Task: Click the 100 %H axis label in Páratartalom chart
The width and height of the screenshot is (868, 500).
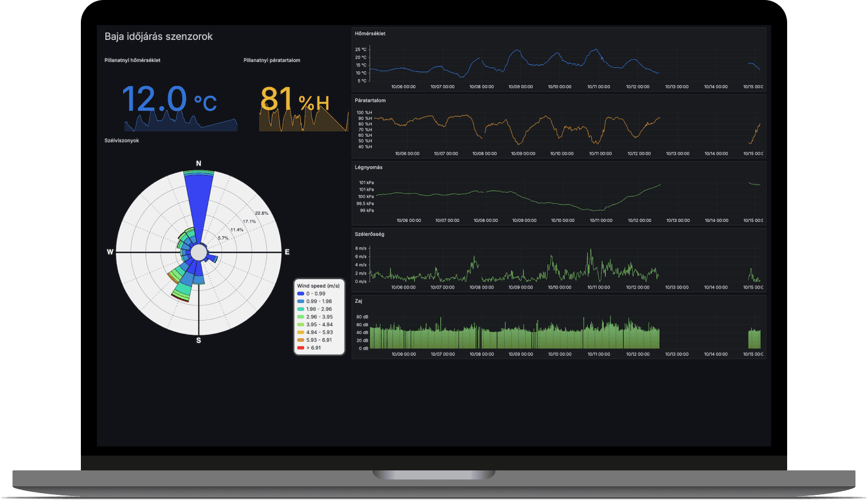Action: [x=365, y=113]
